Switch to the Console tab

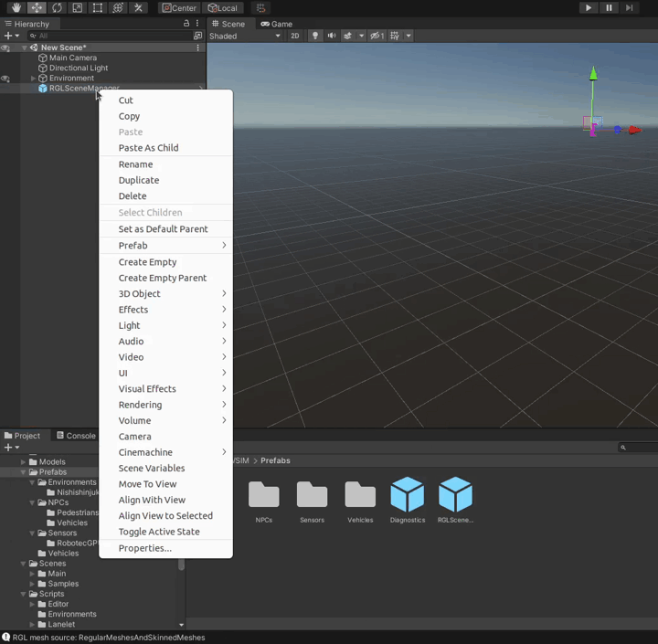(76, 436)
